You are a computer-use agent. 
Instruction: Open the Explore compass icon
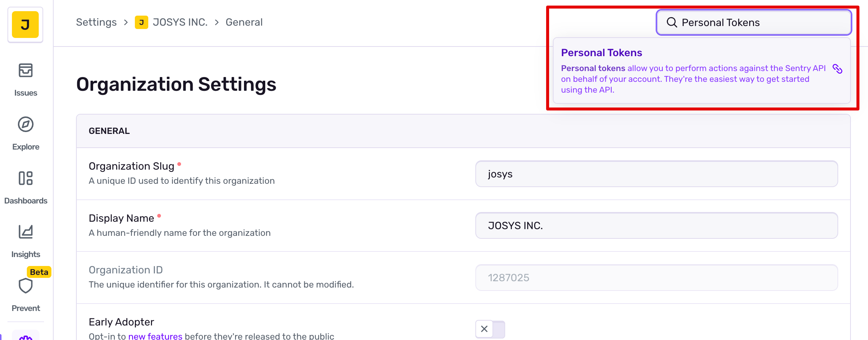click(26, 124)
